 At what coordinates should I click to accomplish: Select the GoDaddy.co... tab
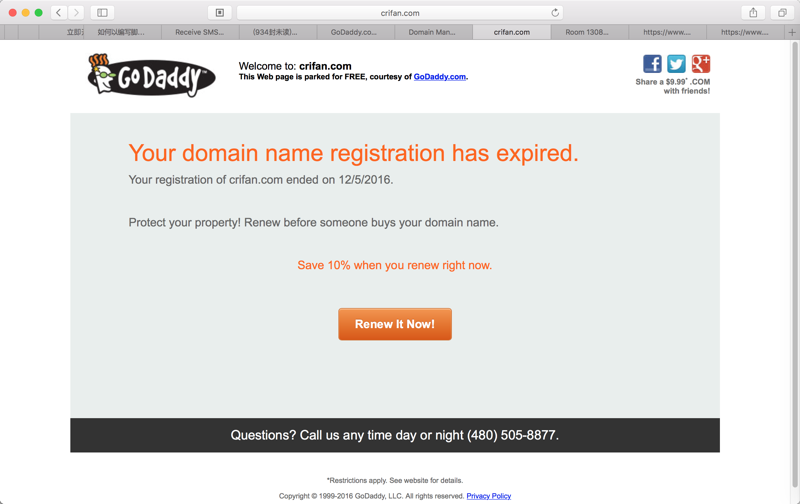[356, 32]
